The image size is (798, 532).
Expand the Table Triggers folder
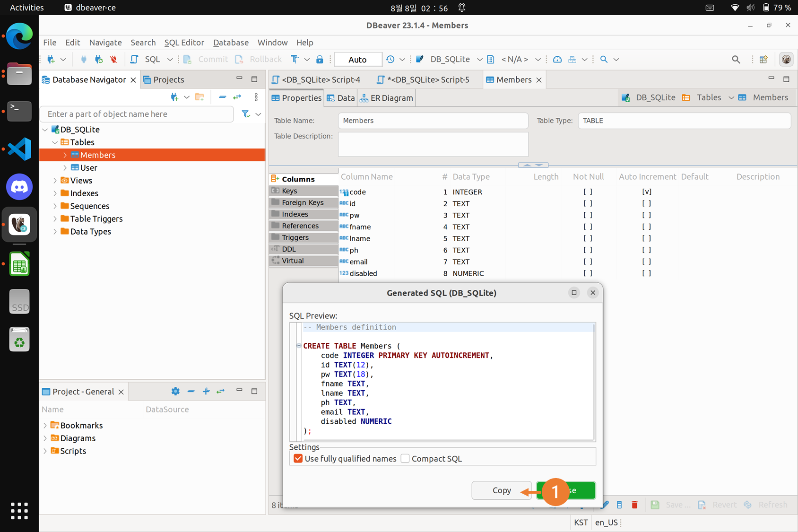[x=55, y=219]
